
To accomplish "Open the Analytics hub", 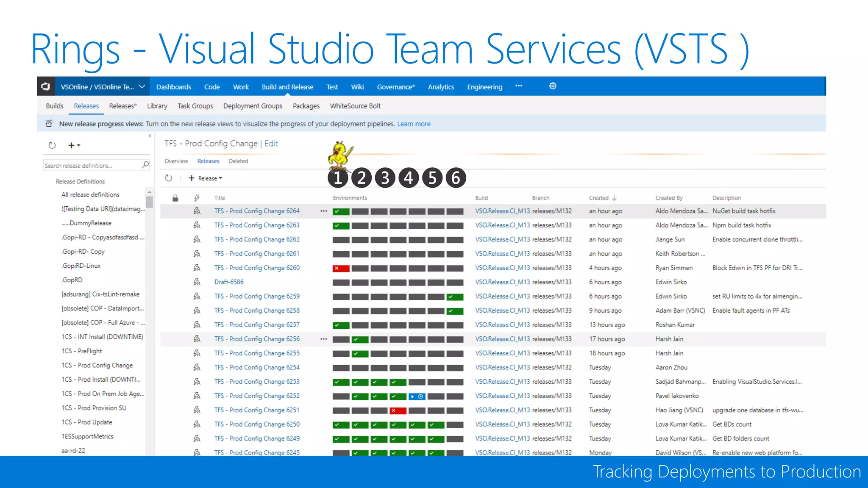I will click(441, 87).
